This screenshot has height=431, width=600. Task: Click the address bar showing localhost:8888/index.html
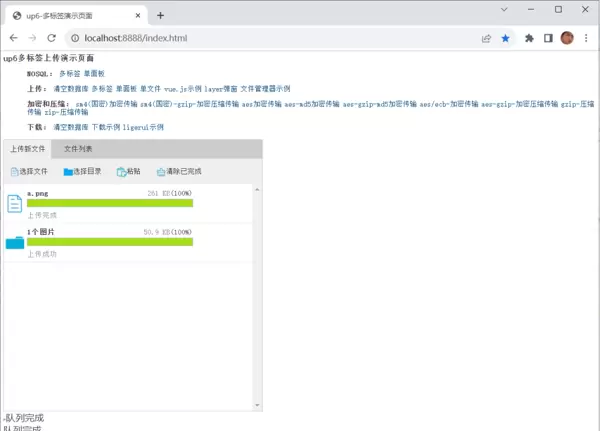pos(250,38)
